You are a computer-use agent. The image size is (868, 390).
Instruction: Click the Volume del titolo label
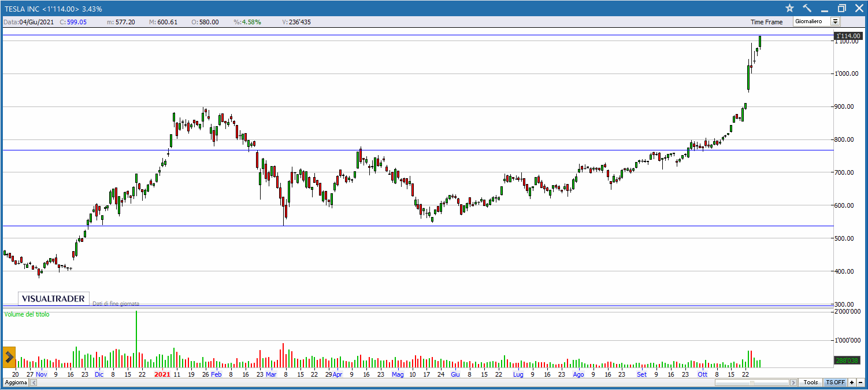(x=27, y=314)
